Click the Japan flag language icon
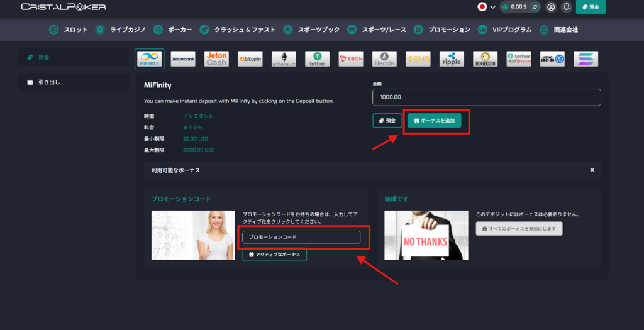 pos(482,7)
